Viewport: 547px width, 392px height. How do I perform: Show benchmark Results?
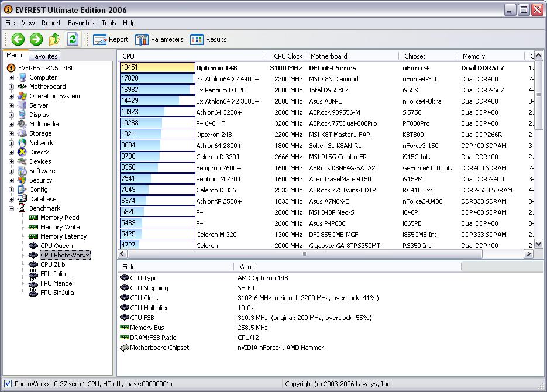(x=209, y=39)
